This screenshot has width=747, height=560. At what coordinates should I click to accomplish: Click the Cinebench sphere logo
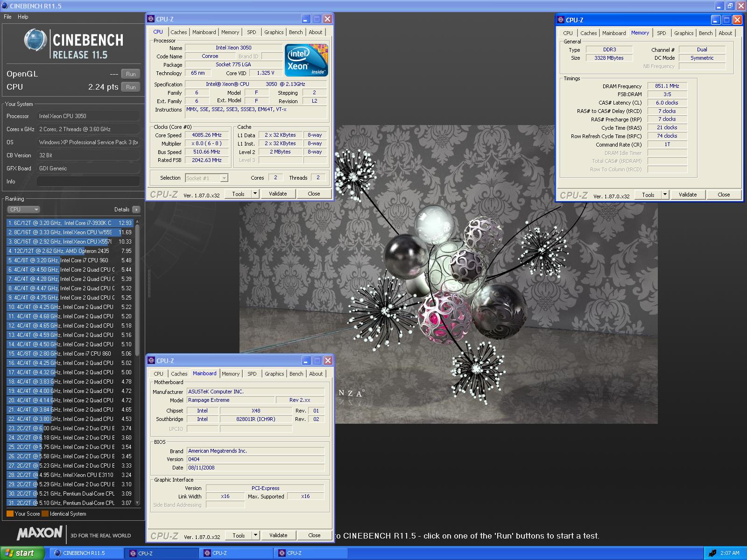35,40
